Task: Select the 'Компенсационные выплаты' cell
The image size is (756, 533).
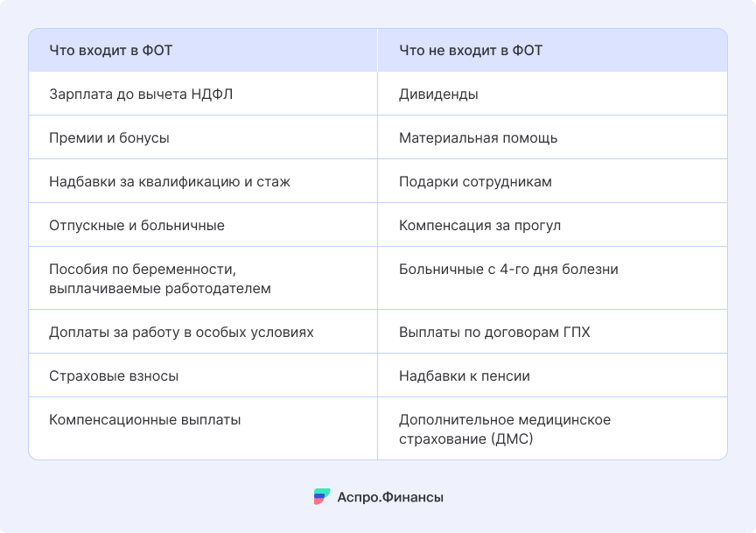Action: tap(203, 429)
